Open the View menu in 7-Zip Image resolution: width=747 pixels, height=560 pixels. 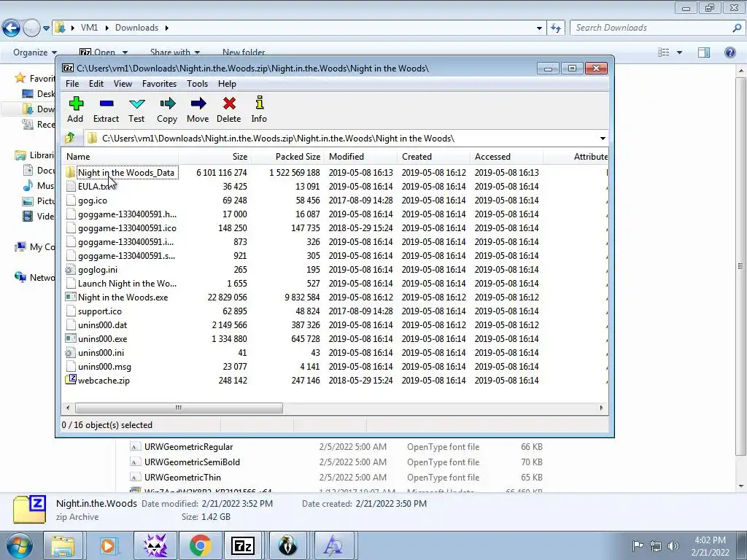click(x=123, y=84)
